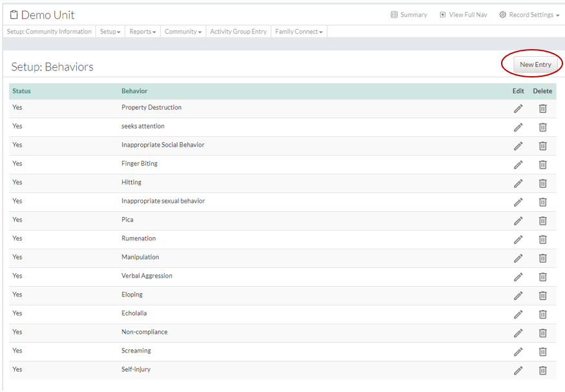565x392 pixels.
Task: Edit the Echolalia behavior
Action: point(518,315)
